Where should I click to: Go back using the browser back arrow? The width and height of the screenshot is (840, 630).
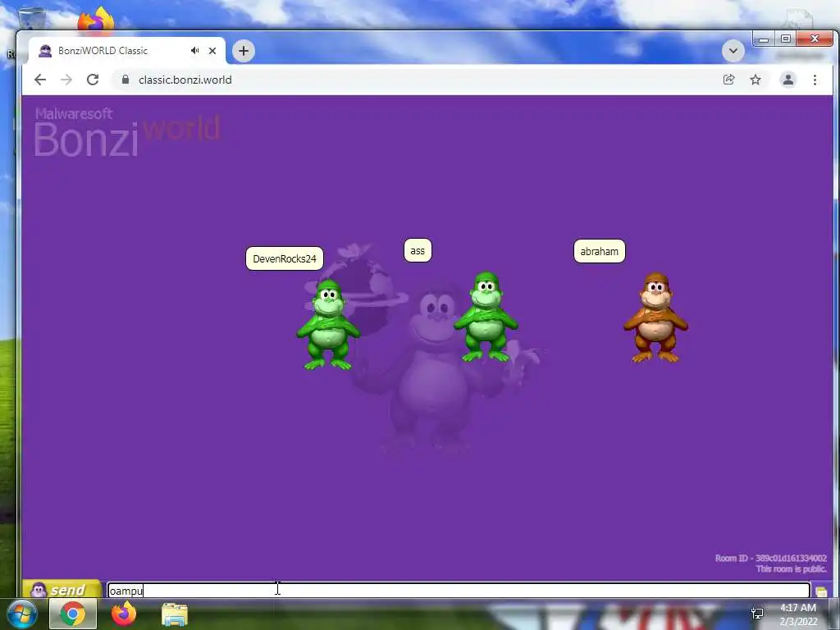pyautogui.click(x=39, y=80)
